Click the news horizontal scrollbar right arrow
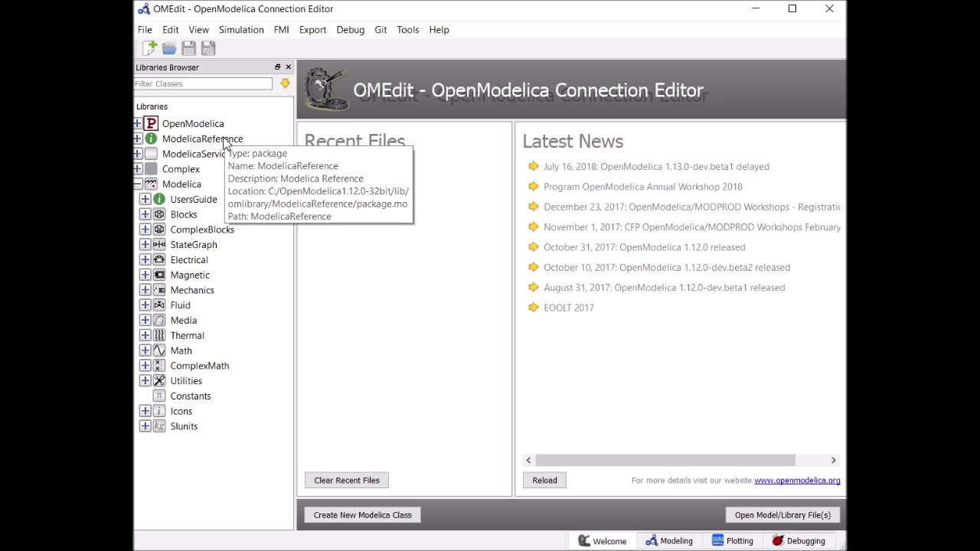Viewport: 980px width, 551px height. (x=833, y=460)
